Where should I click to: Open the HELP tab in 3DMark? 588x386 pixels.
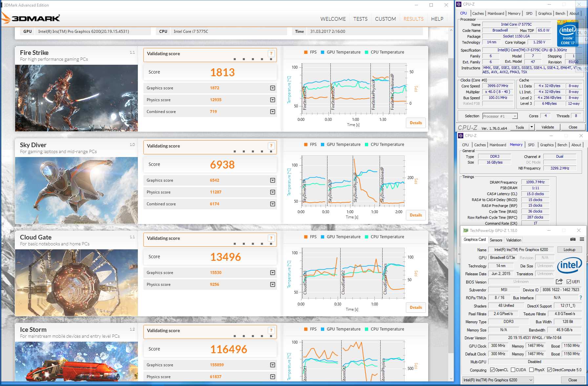click(x=437, y=19)
